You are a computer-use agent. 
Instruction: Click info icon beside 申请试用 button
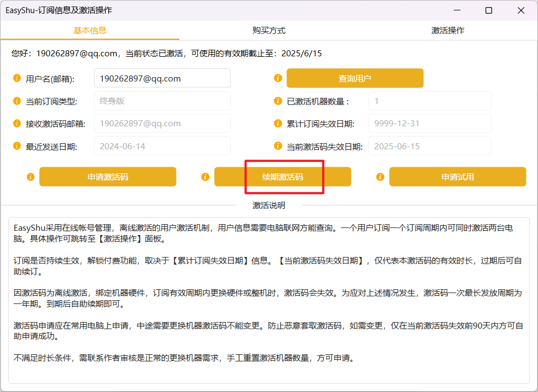coord(380,177)
